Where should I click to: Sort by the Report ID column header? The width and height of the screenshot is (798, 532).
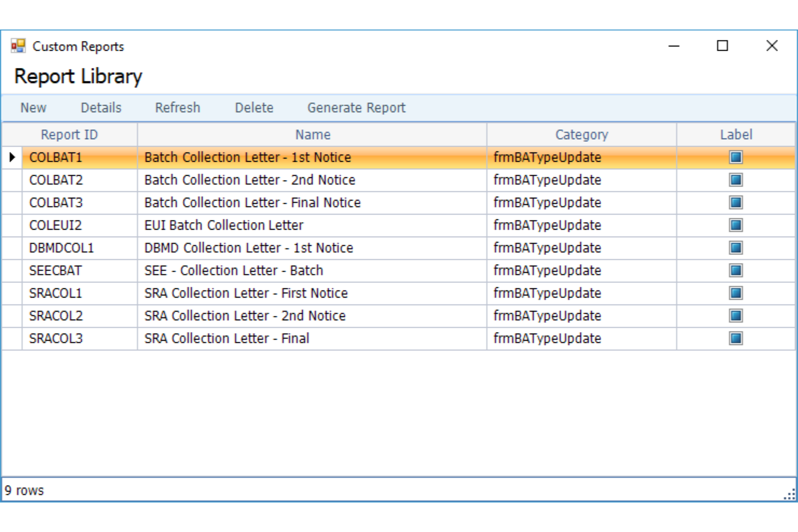68,135
